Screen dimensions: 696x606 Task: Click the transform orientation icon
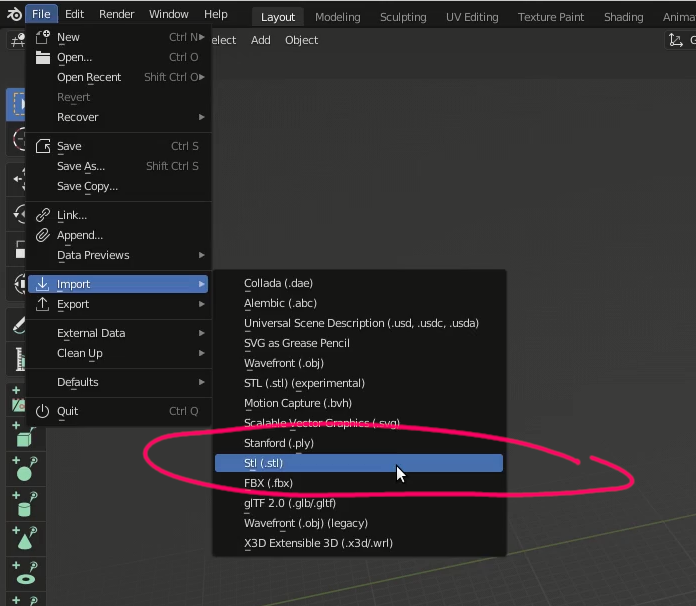676,40
